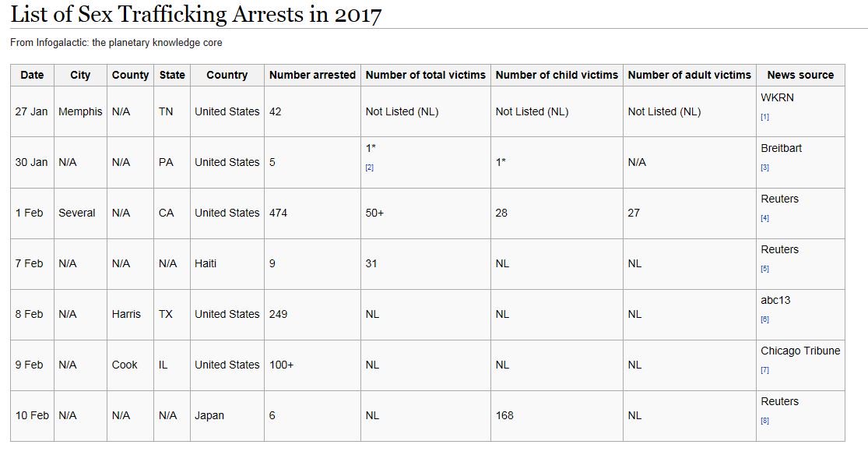Image resolution: width=868 pixels, height=455 pixels.
Task: Click the page title heading
Action: click(196, 14)
